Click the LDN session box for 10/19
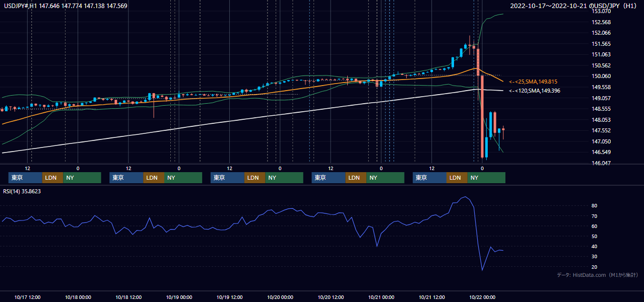644x302 pixels. point(255,178)
